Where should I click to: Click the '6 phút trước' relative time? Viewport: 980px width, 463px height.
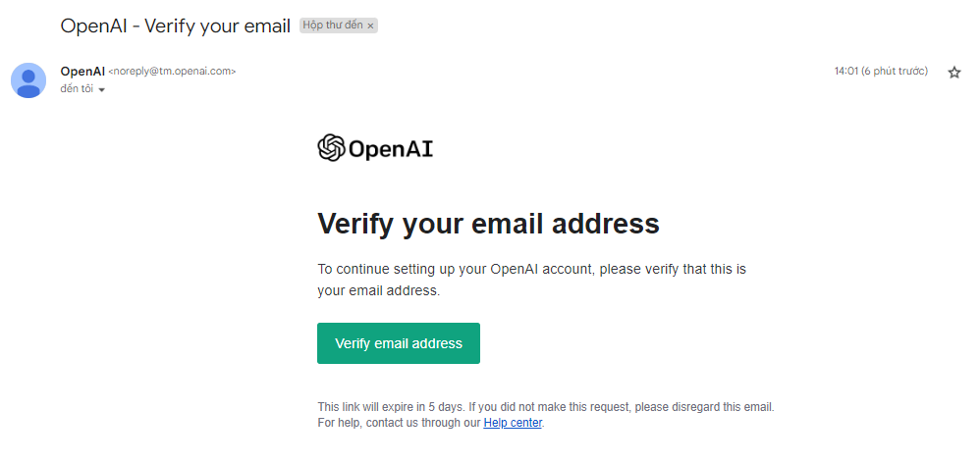(894, 72)
